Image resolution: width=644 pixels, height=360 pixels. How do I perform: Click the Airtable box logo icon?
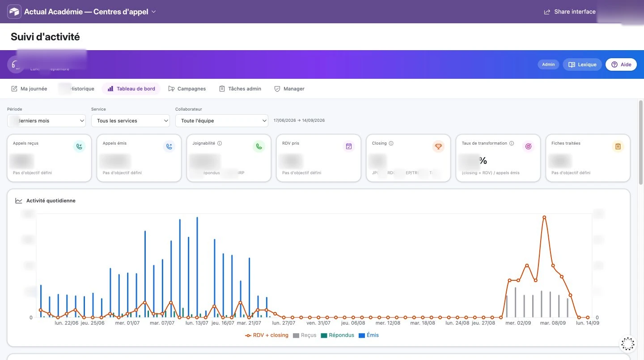click(x=14, y=12)
